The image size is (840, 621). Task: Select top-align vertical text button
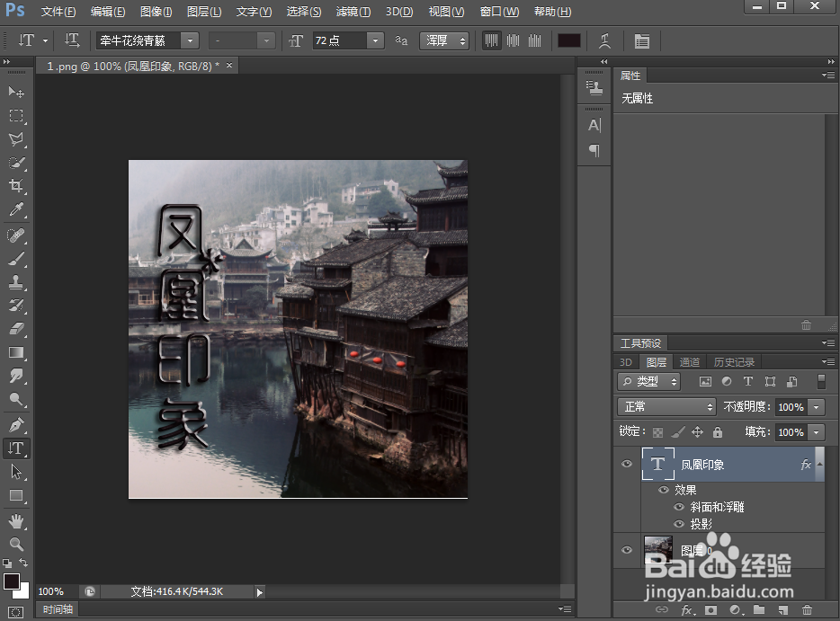tap(491, 40)
